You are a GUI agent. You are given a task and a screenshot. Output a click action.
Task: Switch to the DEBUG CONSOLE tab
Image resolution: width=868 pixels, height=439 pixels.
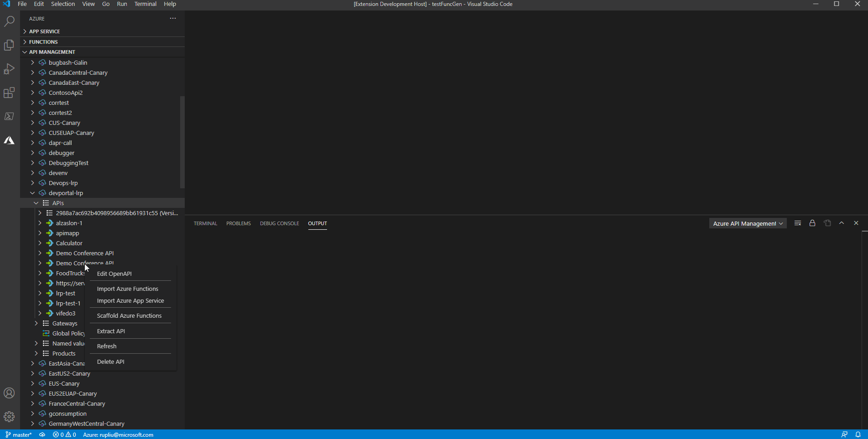(280, 223)
